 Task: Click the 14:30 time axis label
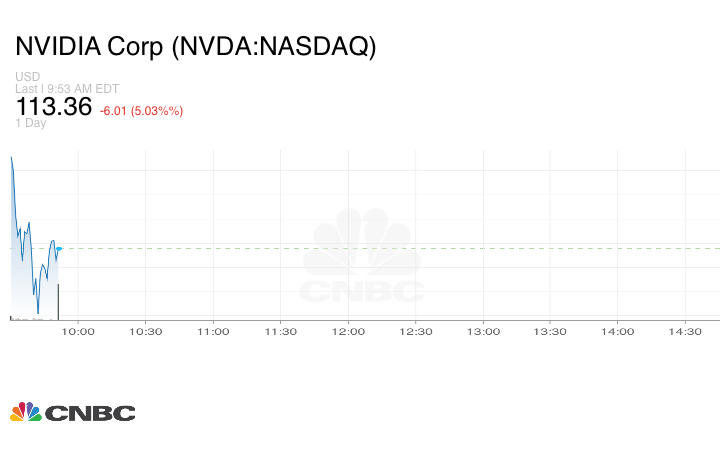(x=685, y=331)
